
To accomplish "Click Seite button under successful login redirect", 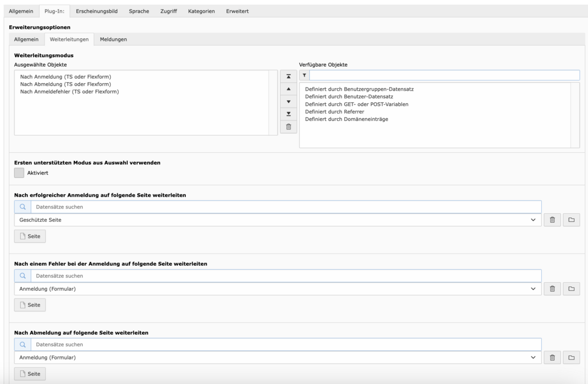I will pyautogui.click(x=30, y=236).
